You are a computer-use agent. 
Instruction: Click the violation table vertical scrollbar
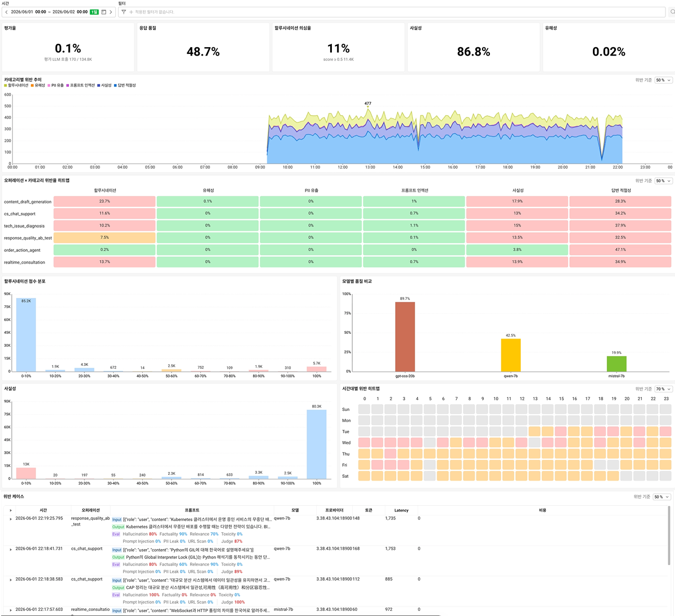669,536
